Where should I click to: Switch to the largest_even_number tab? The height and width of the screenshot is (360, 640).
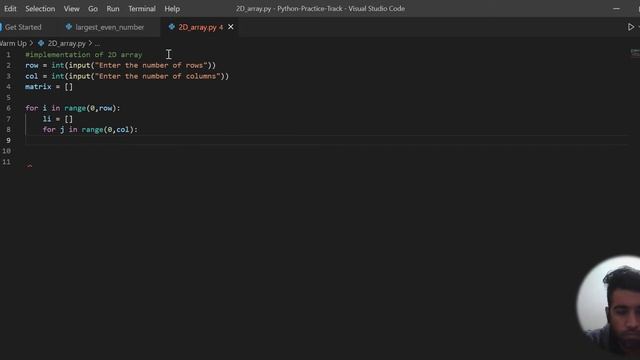(x=109, y=27)
